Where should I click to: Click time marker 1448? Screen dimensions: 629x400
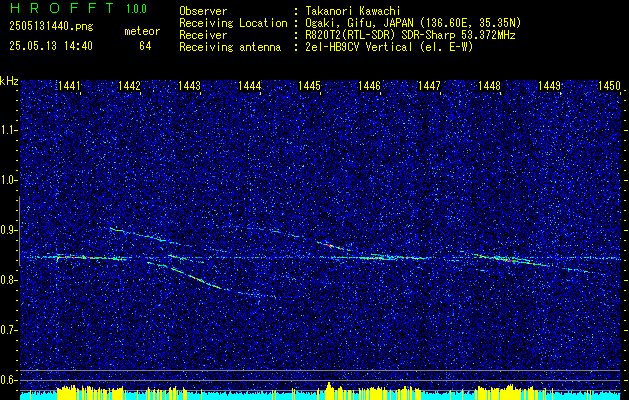[489, 86]
